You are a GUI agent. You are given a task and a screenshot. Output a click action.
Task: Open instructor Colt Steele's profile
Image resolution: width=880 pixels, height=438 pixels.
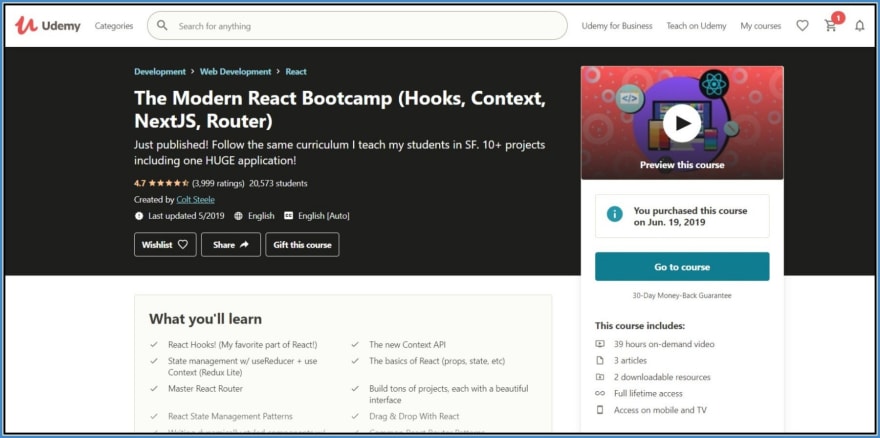tap(195, 199)
